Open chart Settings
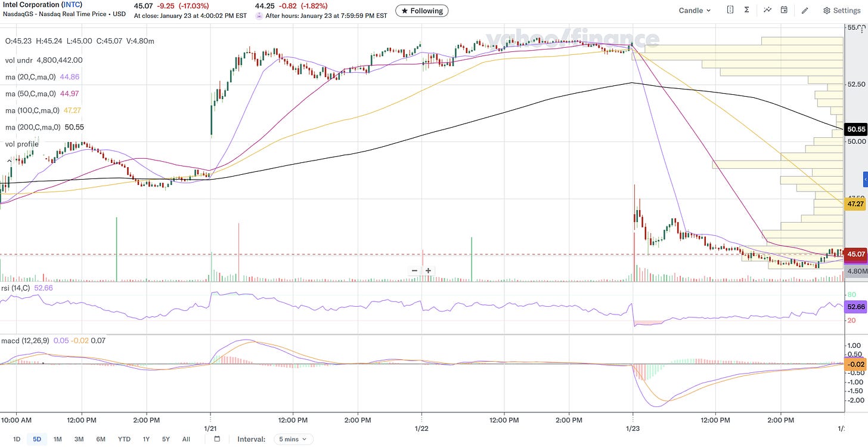Screen dimensions: 868x447 [841, 10]
